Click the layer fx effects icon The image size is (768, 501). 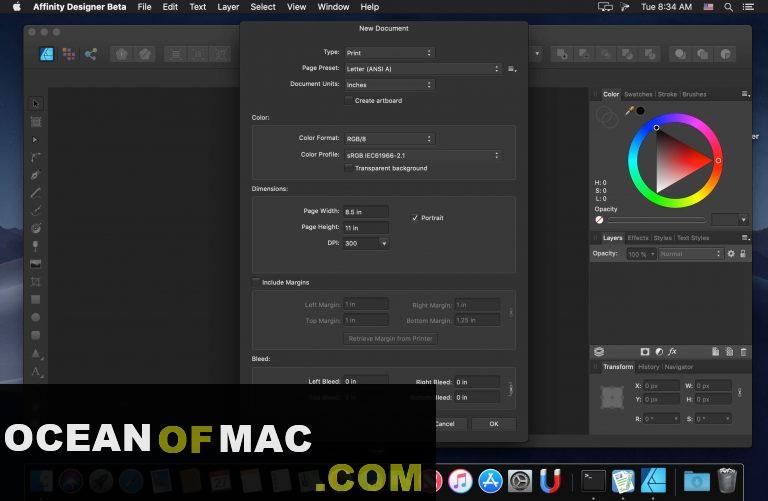click(672, 352)
